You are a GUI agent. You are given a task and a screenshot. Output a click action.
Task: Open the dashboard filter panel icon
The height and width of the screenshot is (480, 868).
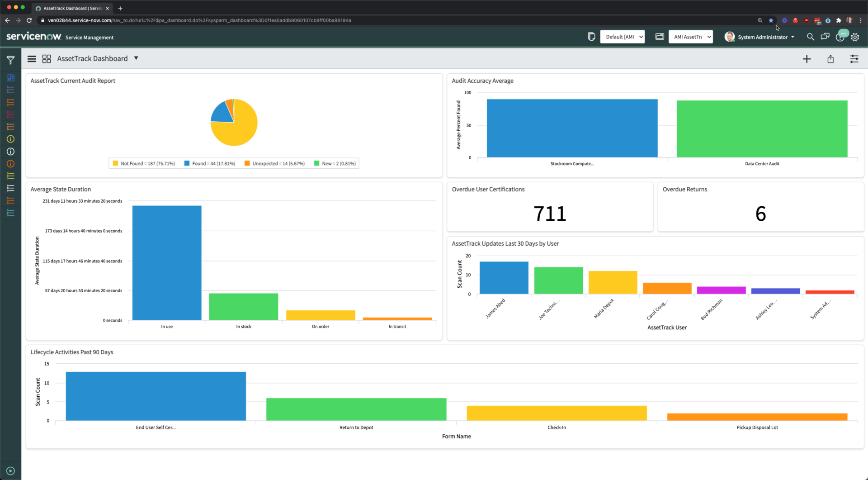(10, 59)
